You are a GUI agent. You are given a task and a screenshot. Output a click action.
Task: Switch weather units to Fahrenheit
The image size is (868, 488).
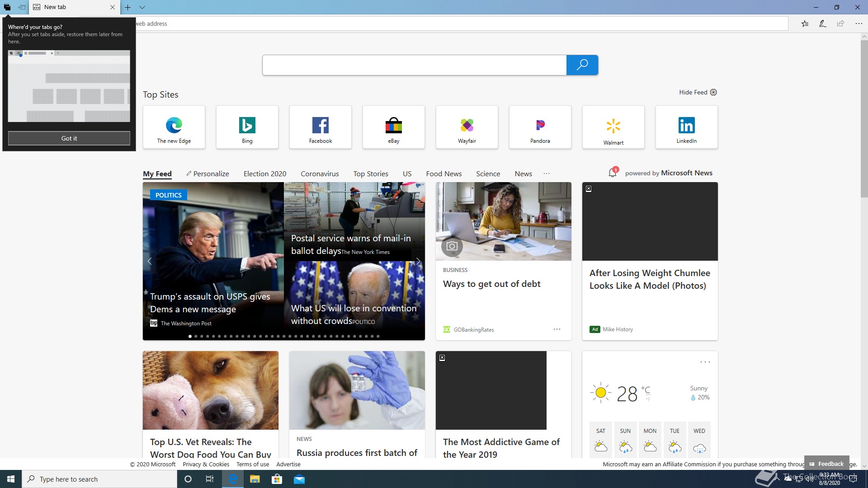click(648, 399)
